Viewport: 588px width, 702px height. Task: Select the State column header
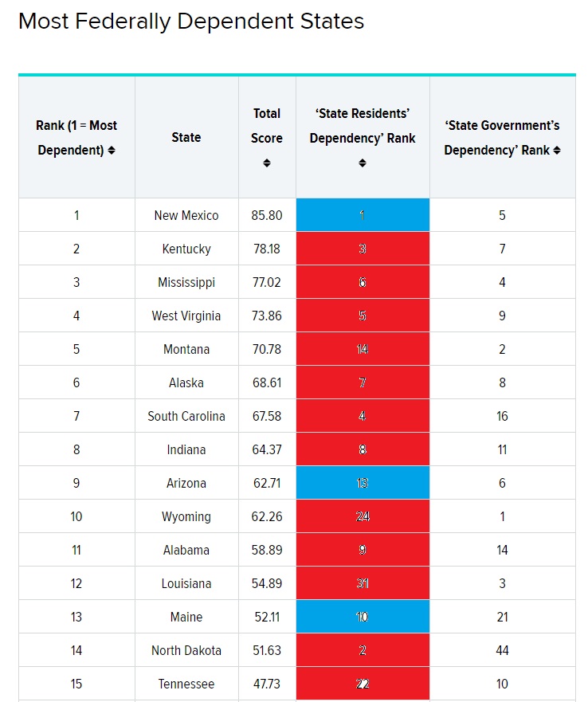(x=186, y=137)
